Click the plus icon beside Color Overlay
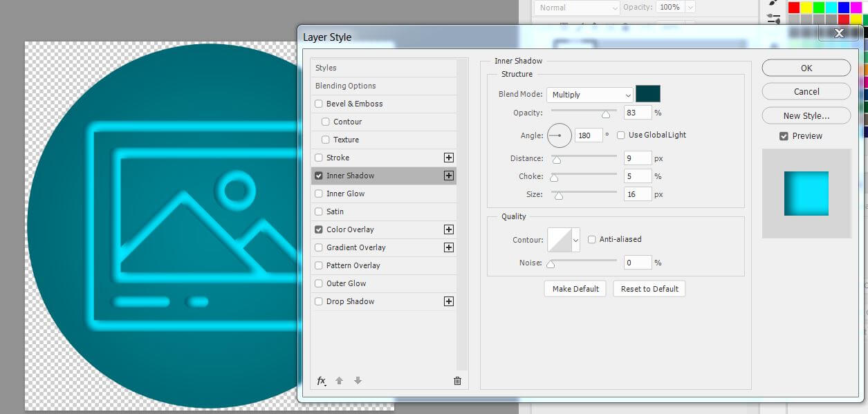The height and width of the screenshot is (414, 868). (x=449, y=229)
